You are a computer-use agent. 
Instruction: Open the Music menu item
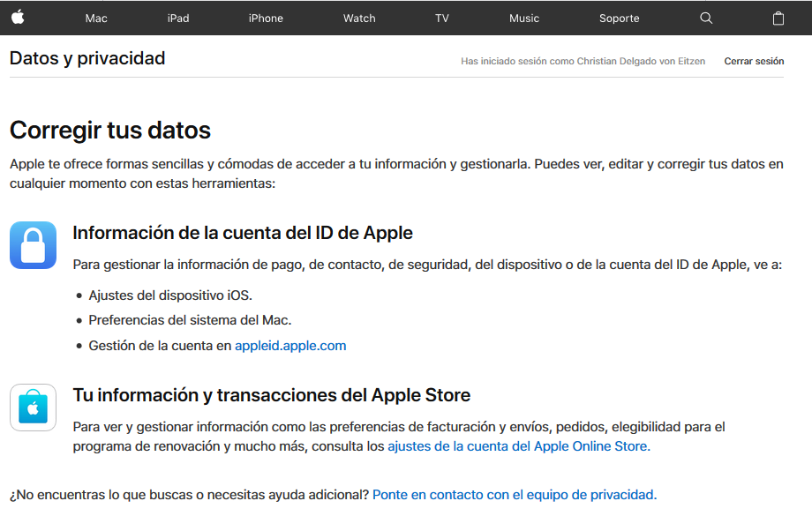524,19
